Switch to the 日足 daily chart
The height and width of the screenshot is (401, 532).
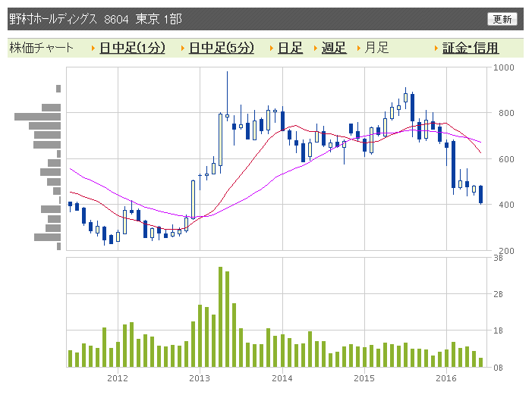tap(290, 48)
